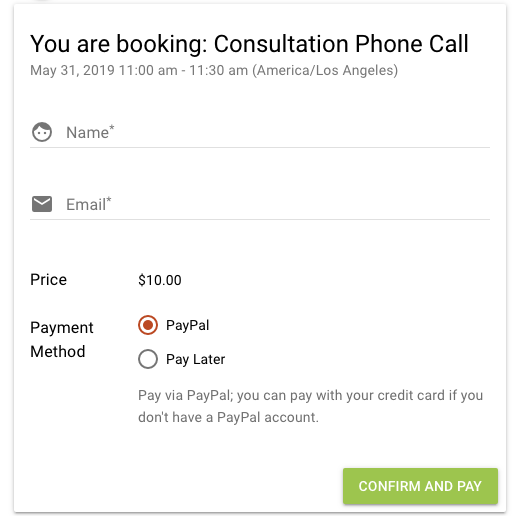The height and width of the screenshot is (516, 514).
Task: Click the PayPal option label text
Action: point(188,325)
